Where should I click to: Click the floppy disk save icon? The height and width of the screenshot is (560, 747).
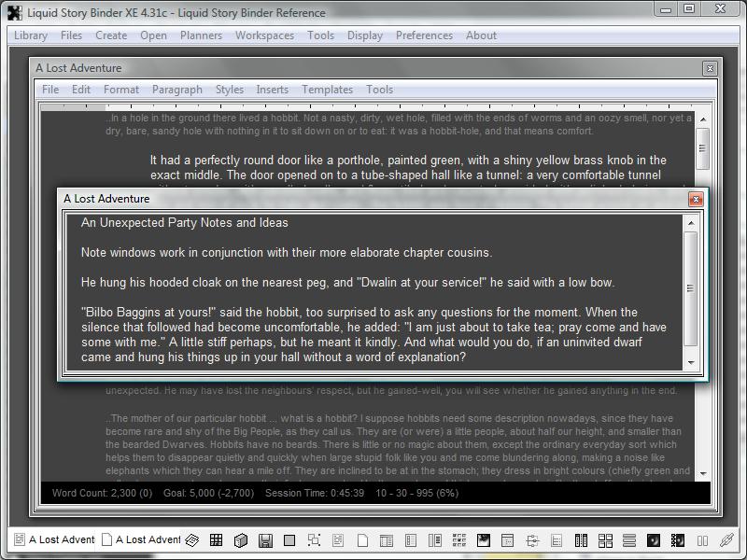coord(265,540)
